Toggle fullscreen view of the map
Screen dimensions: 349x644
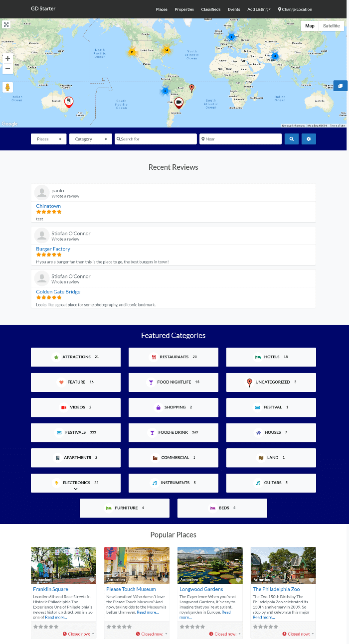point(6,24)
